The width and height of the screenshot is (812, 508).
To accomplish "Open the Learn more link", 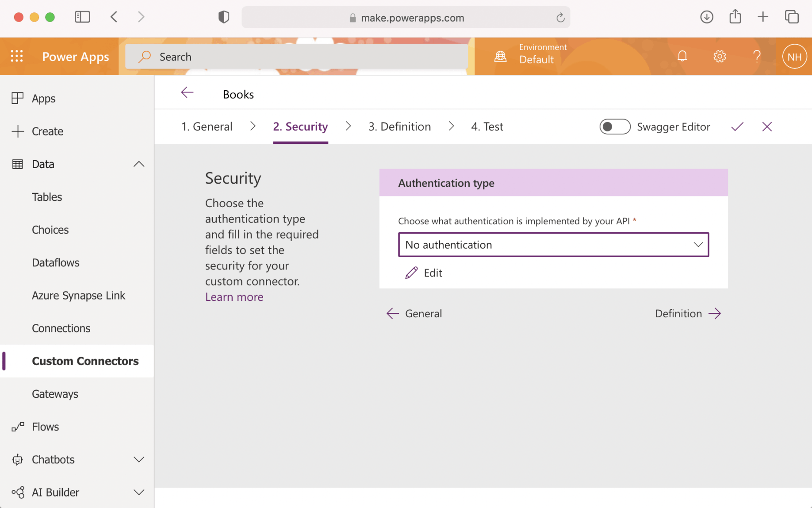I will click(x=234, y=297).
